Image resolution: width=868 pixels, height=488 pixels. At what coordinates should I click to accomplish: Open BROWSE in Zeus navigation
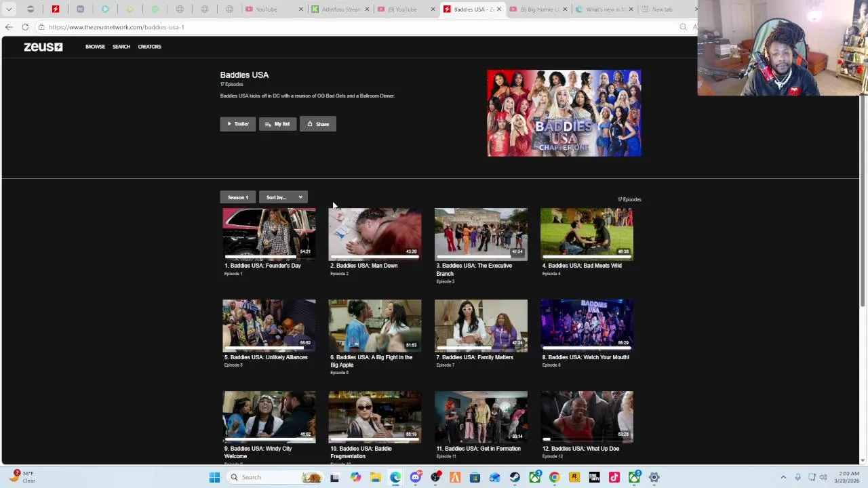95,47
